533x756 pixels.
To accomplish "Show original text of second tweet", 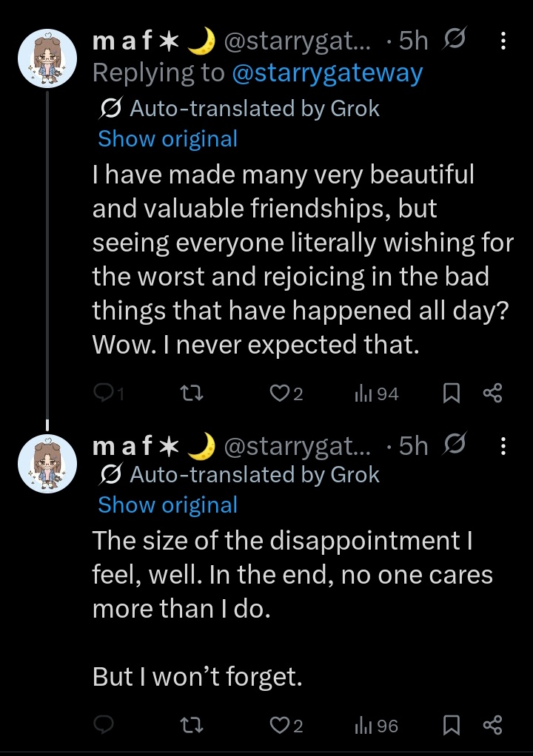I will [168, 505].
